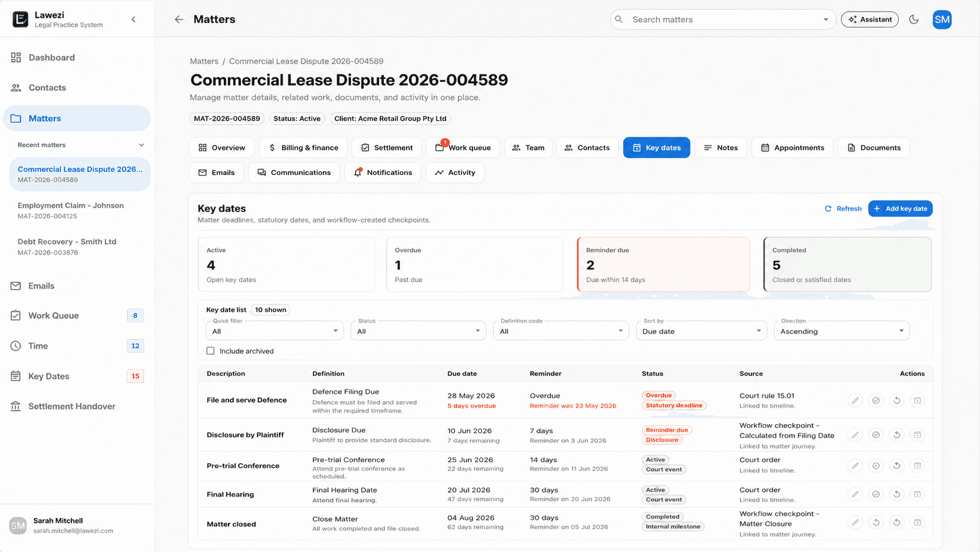
Task: Open Dashboard from the sidebar
Action: coord(77,57)
